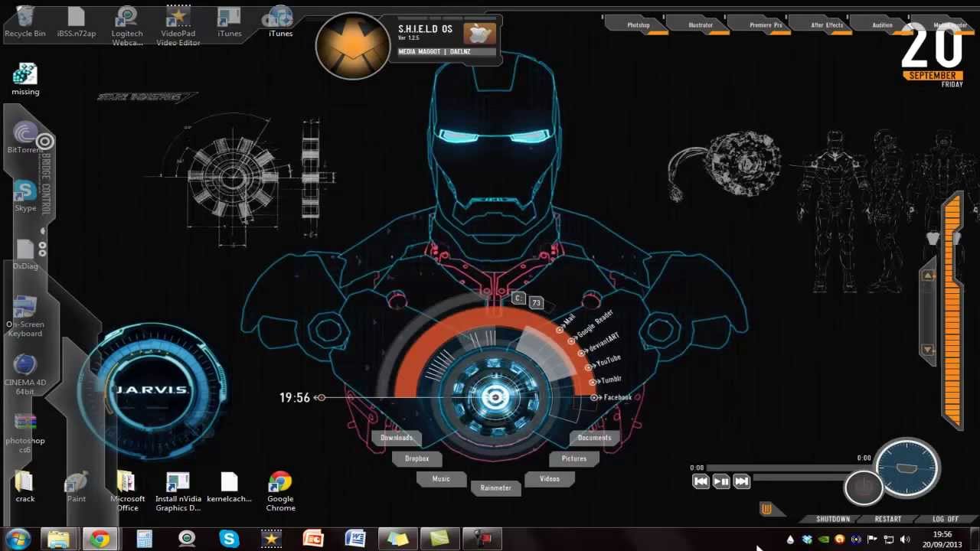
Task: Open the Rainmeter button
Action: pyautogui.click(x=495, y=488)
